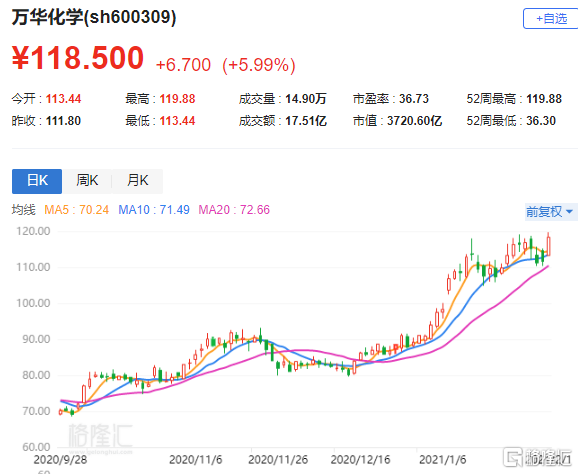Click the 52周最低 value 36.30
The height and width of the screenshot is (474, 578).
point(541,121)
